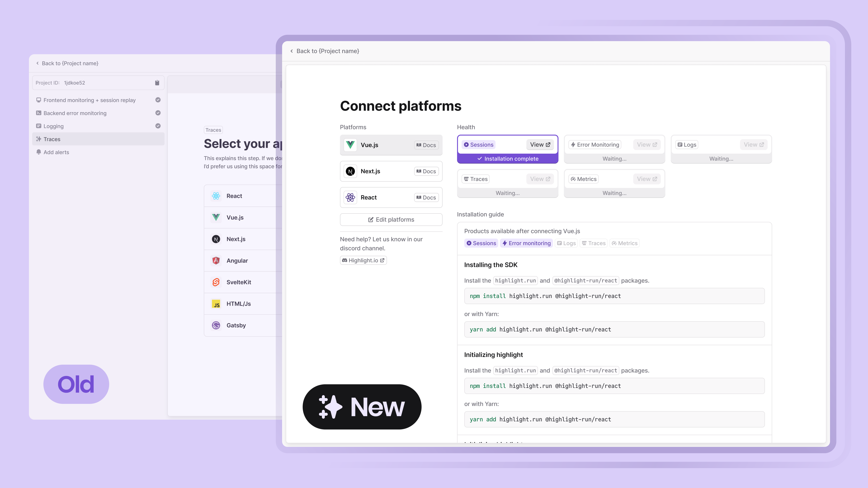Click the React platform icon in list
Screen dimensions: 868x488
[216, 195]
